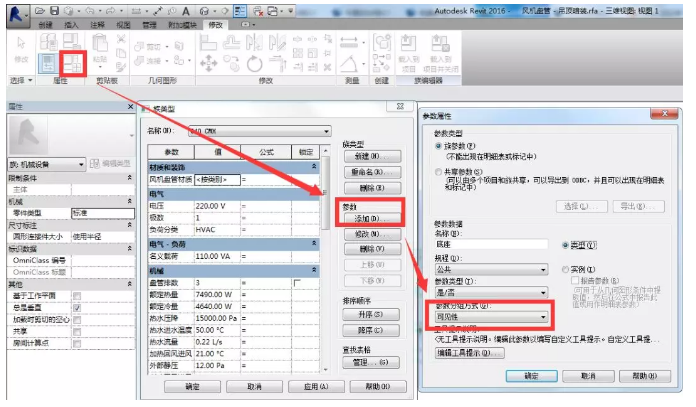Toggle the 总是垂直 checkbox in Properties palette
The height and width of the screenshot is (407, 696).
tap(77, 308)
